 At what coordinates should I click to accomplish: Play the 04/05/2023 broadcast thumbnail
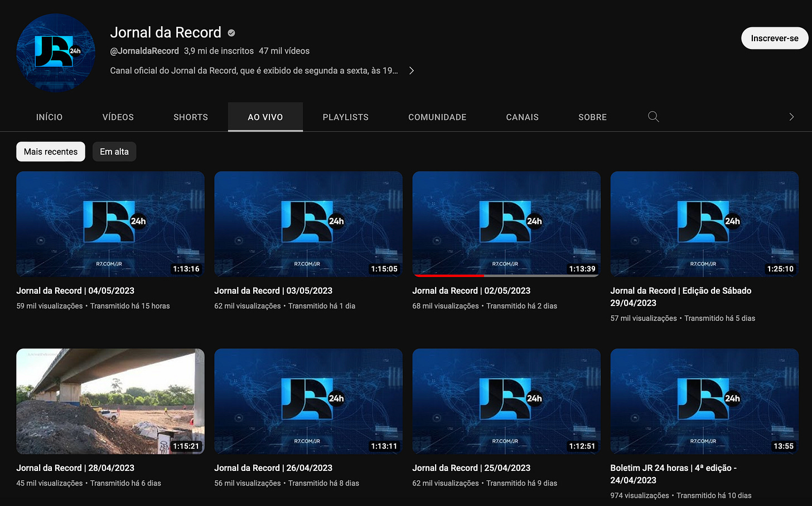click(x=110, y=224)
